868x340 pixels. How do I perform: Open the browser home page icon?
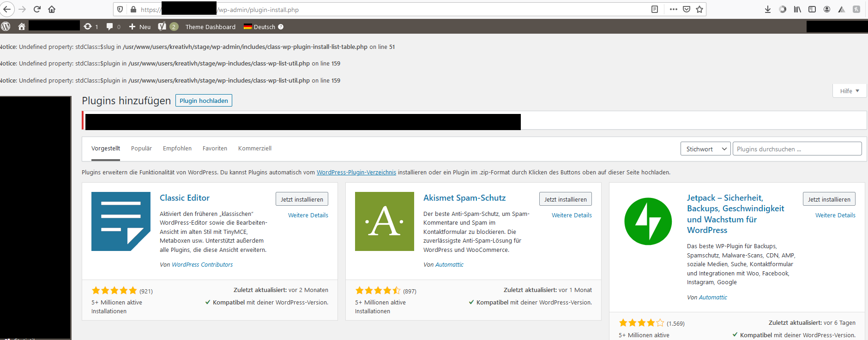[52, 9]
